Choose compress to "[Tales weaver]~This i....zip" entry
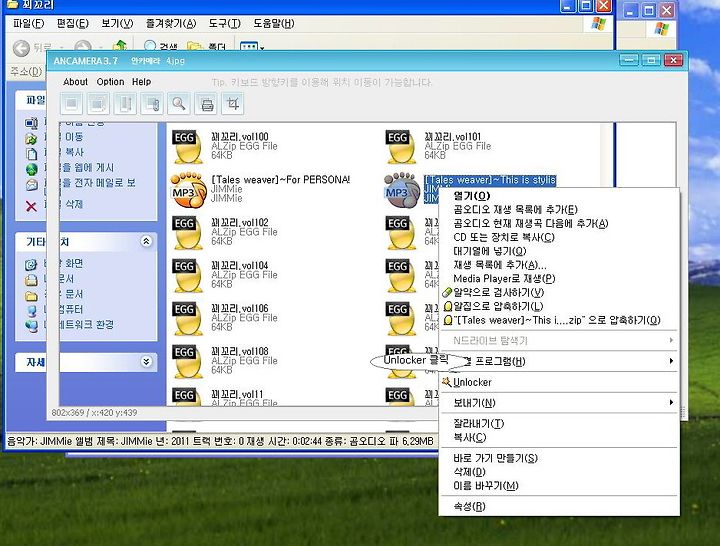Image resolution: width=720 pixels, height=546 pixels. pos(559,320)
